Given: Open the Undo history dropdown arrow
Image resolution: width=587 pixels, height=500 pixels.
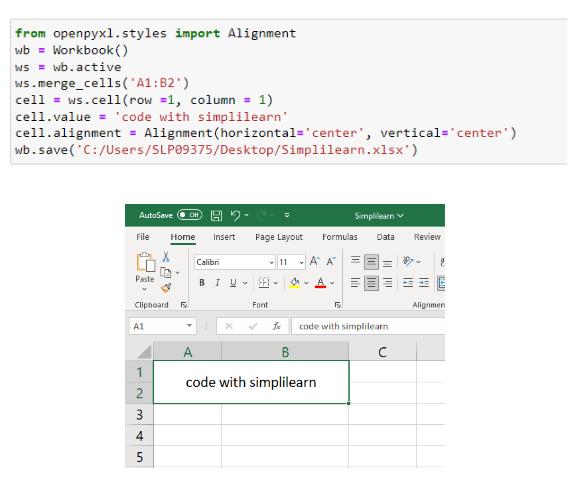Looking at the screenshot, I should pyautogui.click(x=246, y=215).
